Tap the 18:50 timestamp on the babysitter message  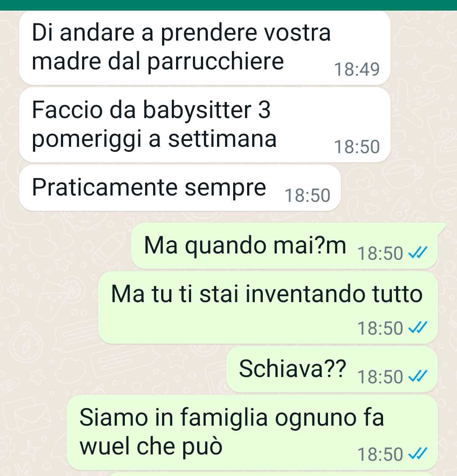click(357, 147)
